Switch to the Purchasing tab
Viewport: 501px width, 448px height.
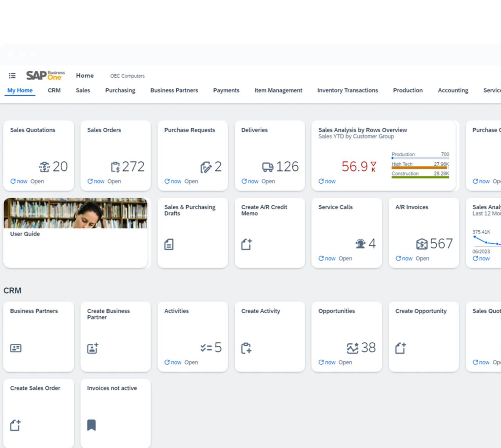(x=120, y=90)
